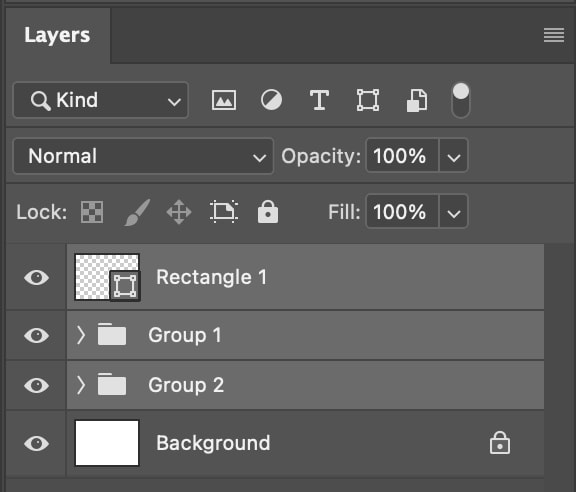Expand the Group 2 folder chevron

click(x=81, y=385)
